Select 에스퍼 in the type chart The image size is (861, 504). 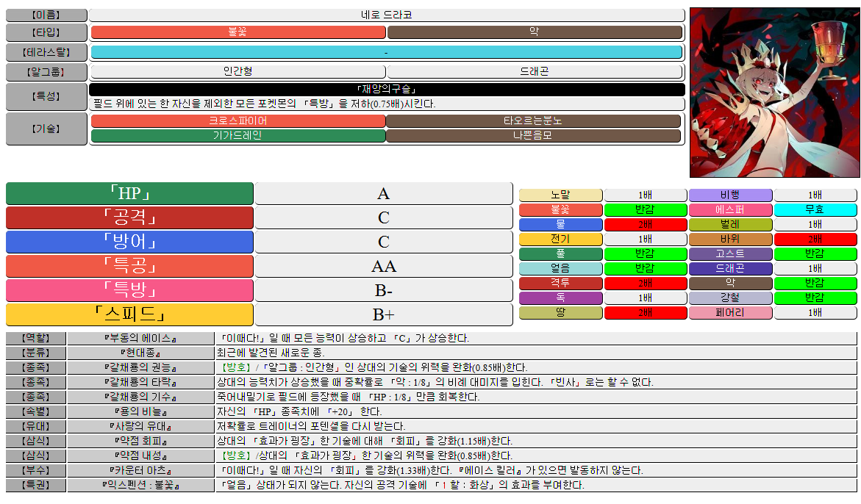[x=731, y=209]
